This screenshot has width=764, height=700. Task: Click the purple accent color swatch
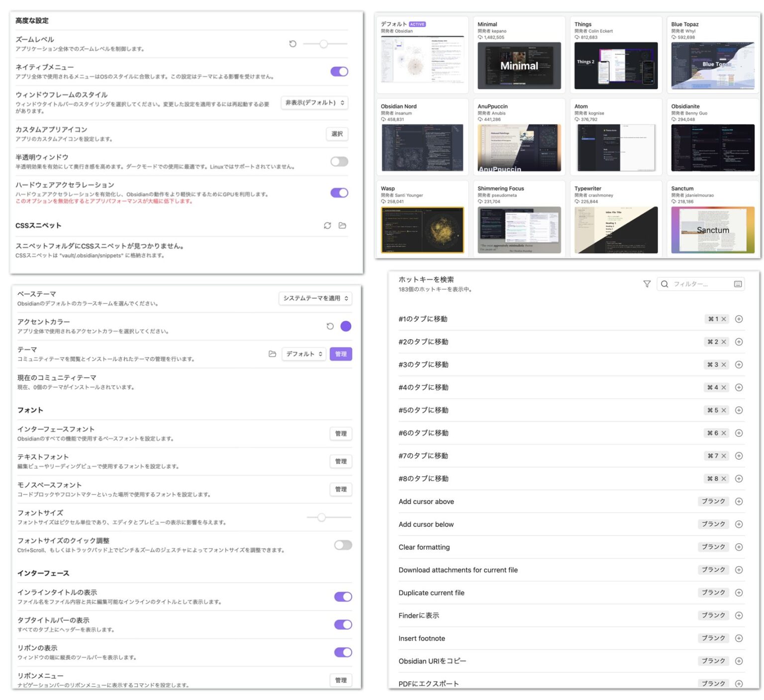pyautogui.click(x=346, y=326)
